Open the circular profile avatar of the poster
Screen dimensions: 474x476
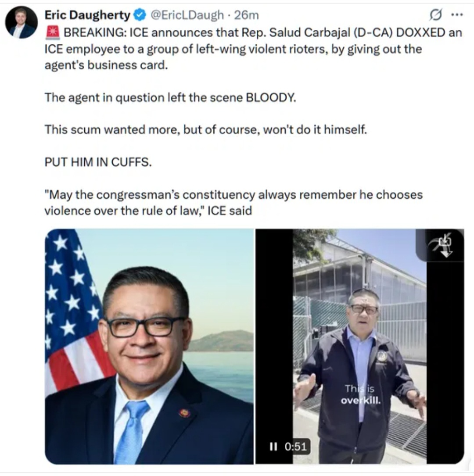pos(22,22)
